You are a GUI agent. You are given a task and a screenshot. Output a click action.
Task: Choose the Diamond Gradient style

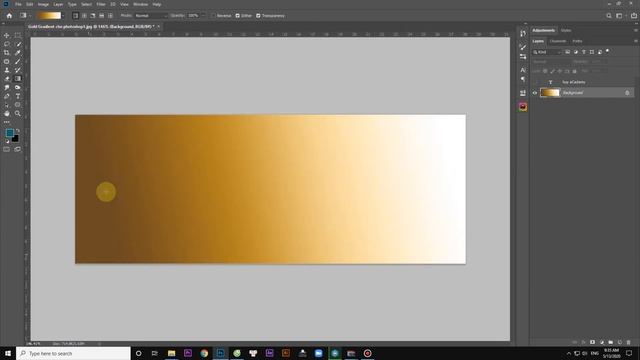click(110, 16)
